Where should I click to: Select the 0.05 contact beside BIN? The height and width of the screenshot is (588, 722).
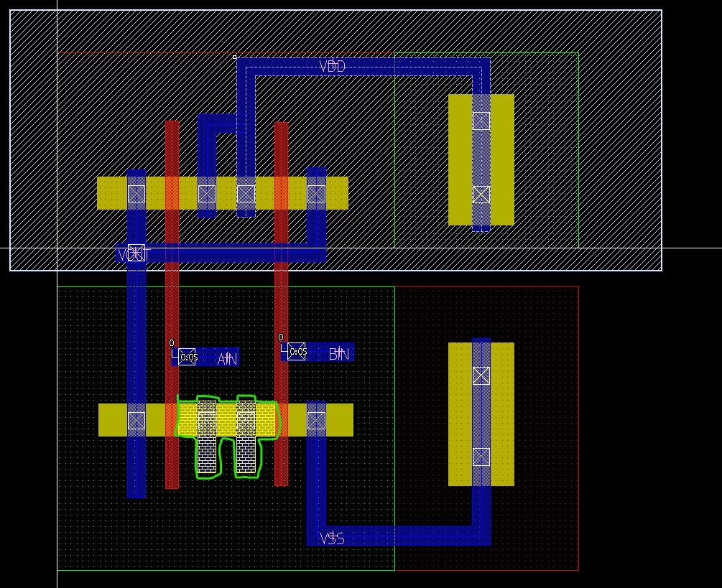[x=297, y=352]
